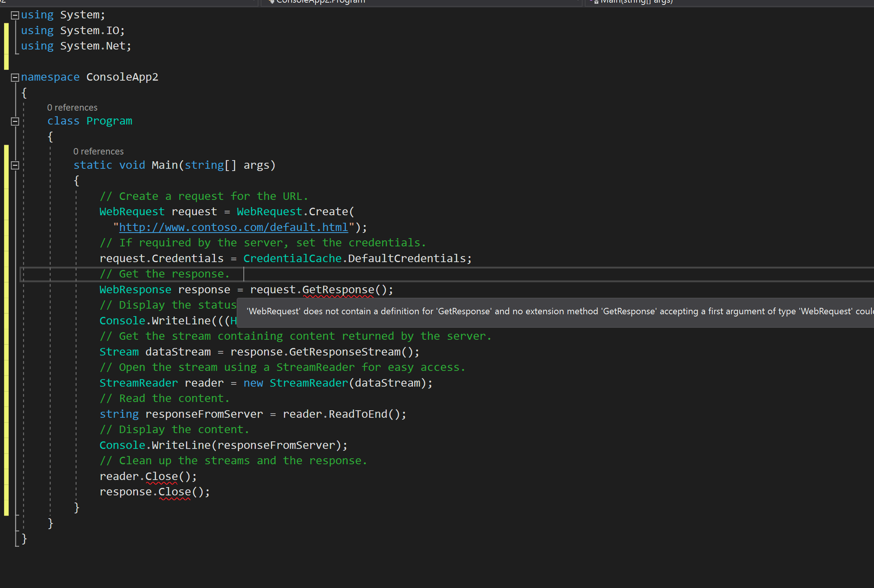This screenshot has height=588, width=874.
Task: Collapse the using directives region
Action: tap(15, 15)
